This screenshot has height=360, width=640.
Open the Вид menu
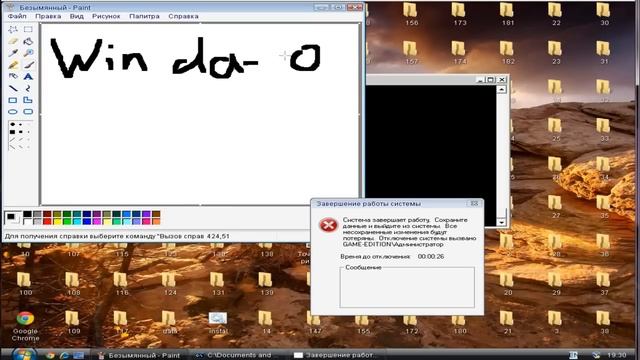pos(77,16)
